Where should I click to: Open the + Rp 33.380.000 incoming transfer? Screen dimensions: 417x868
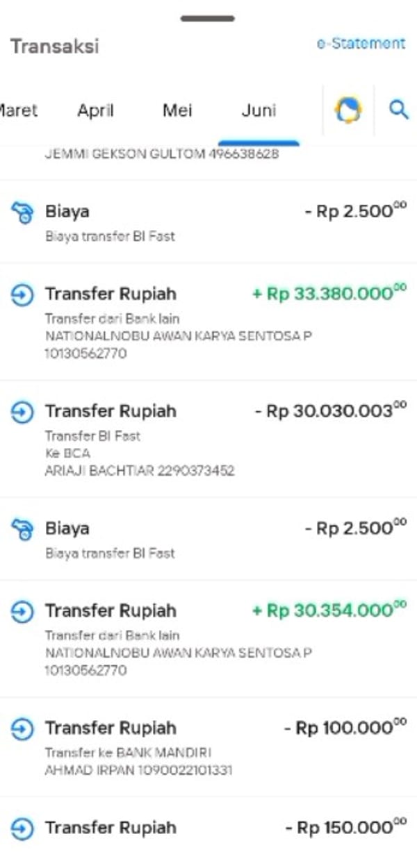[208, 322]
